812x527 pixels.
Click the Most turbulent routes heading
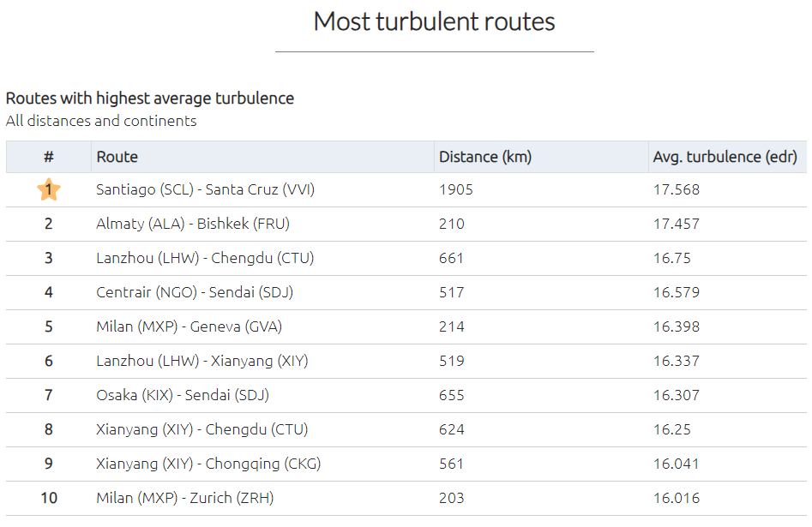coord(434,21)
